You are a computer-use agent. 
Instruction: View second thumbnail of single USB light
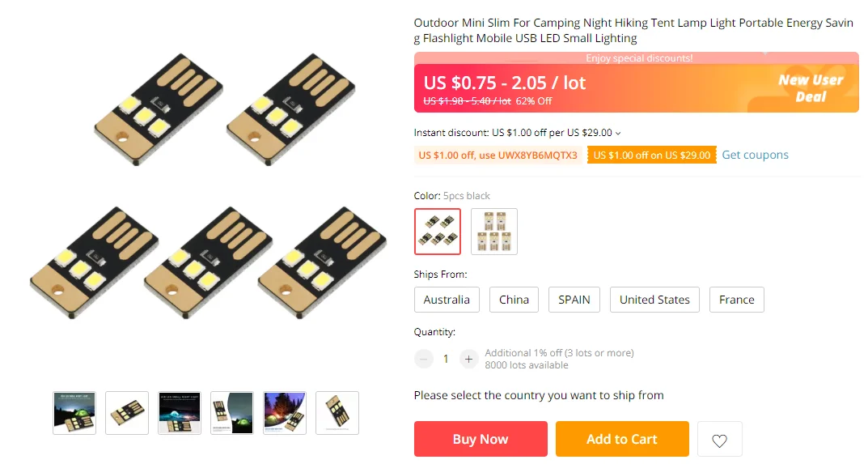click(x=127, y=413)
